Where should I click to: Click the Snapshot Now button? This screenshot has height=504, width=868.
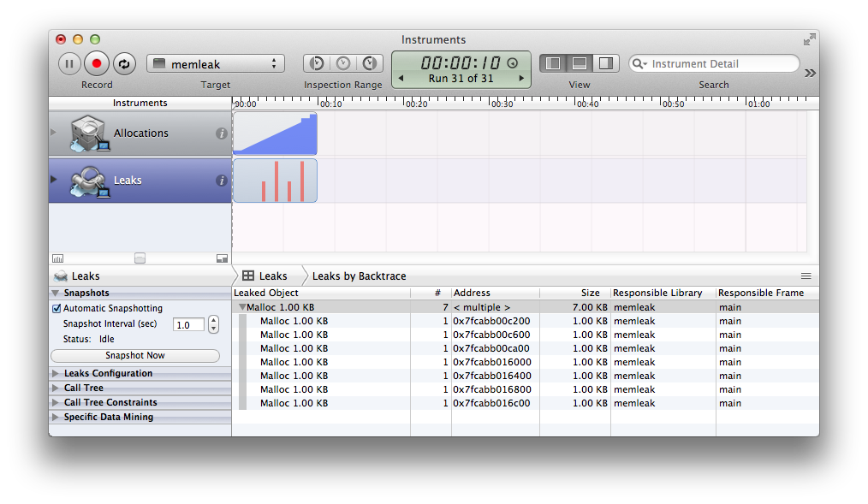[135, 356]
